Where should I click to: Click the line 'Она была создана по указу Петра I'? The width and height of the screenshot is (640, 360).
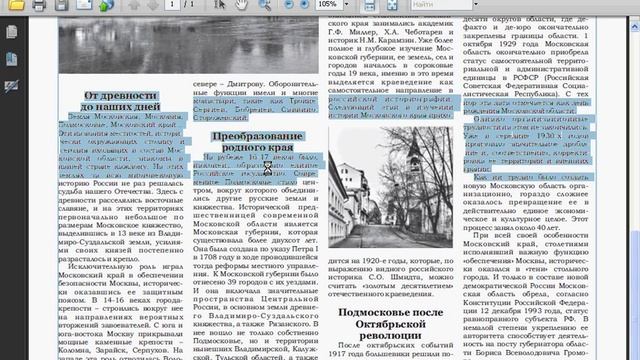[x=256, y=249]
